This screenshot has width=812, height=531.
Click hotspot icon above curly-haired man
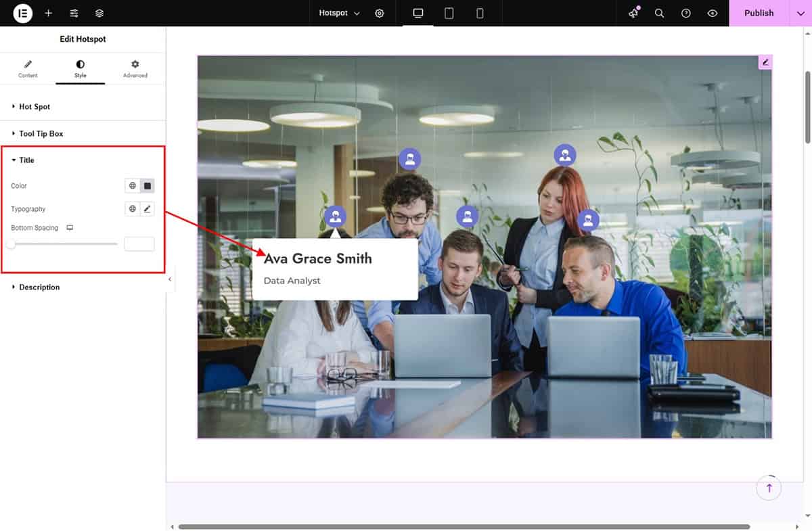pyautogui.click(x=409, y=160)
